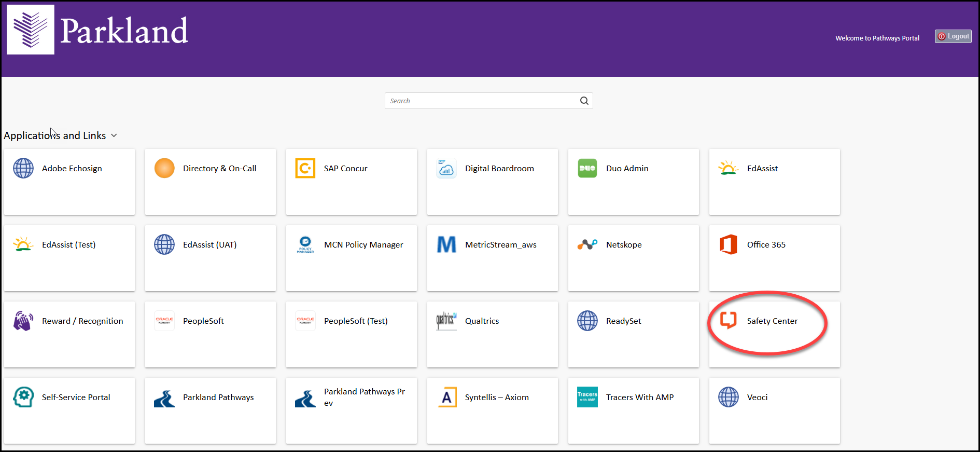Open the Adobe Echosign link
The height and width of the screenshot is (452, 980).
pyautogui.click(x=72, y=168)
